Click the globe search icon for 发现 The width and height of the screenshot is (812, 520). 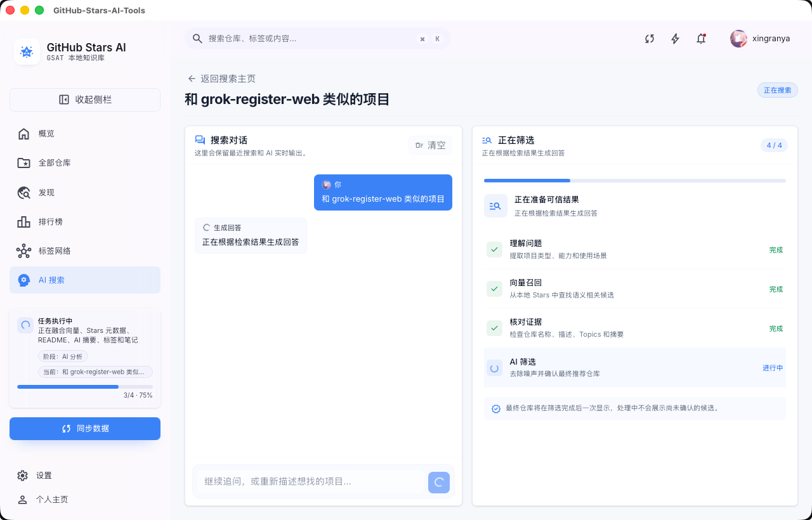point(23,192)
